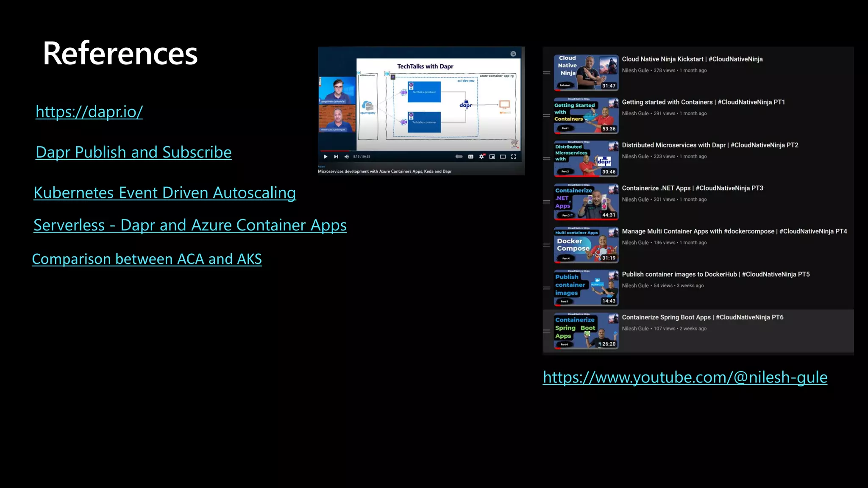Open video settings gear icon
Viewport: 868px width, 488px height.
pyautogui.click(x=481, y=157)
